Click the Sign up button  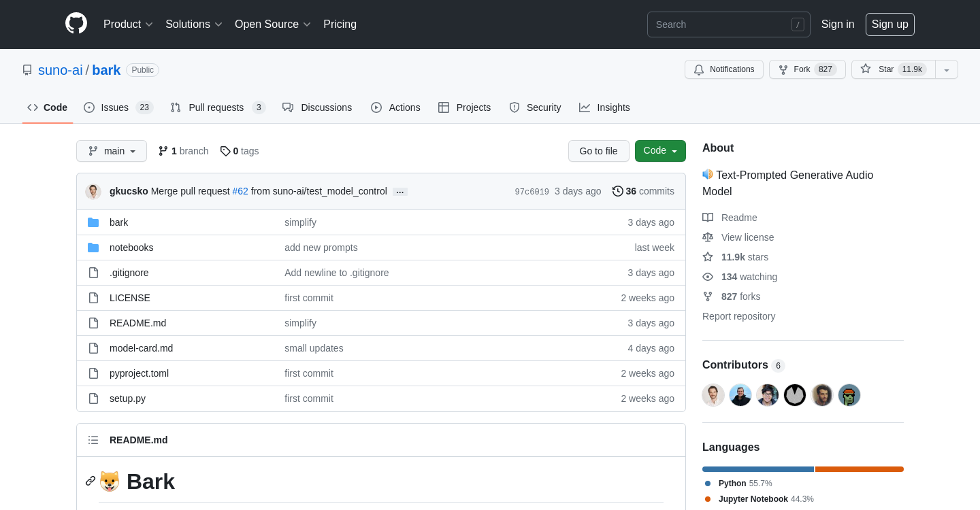tap(890, 24)
